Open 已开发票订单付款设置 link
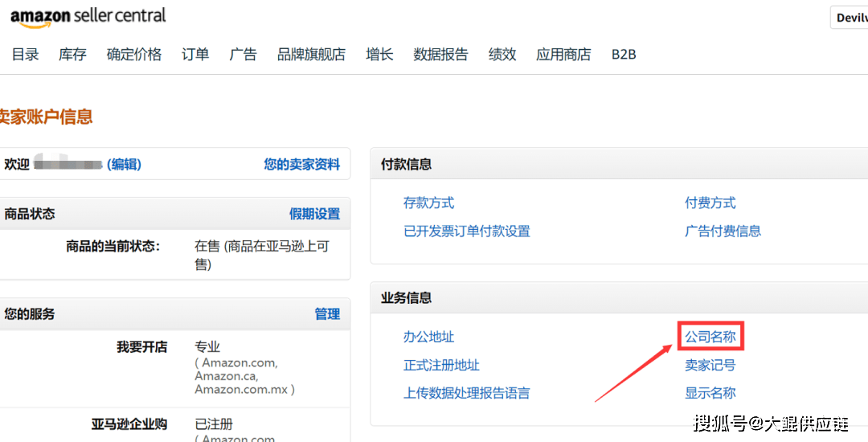 coord(467,231)
